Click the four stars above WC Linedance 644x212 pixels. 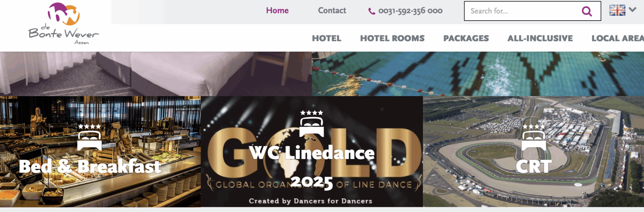pyautogui.click(x=312, y=113)
